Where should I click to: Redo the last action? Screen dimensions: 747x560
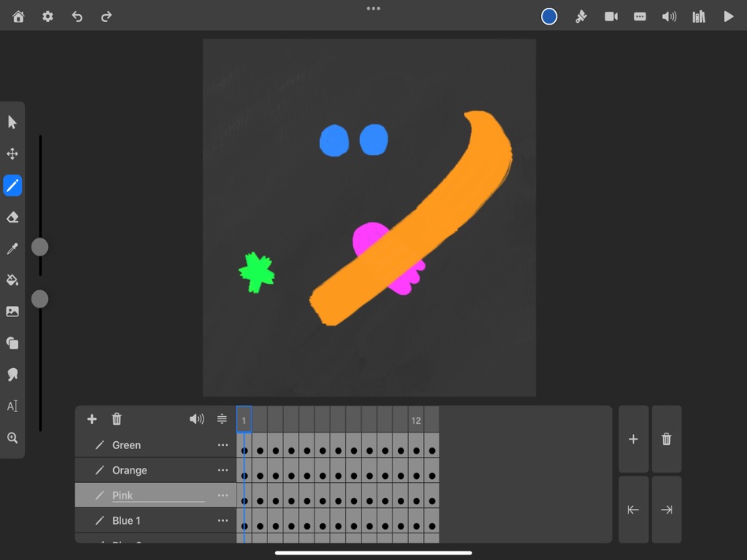106,17
